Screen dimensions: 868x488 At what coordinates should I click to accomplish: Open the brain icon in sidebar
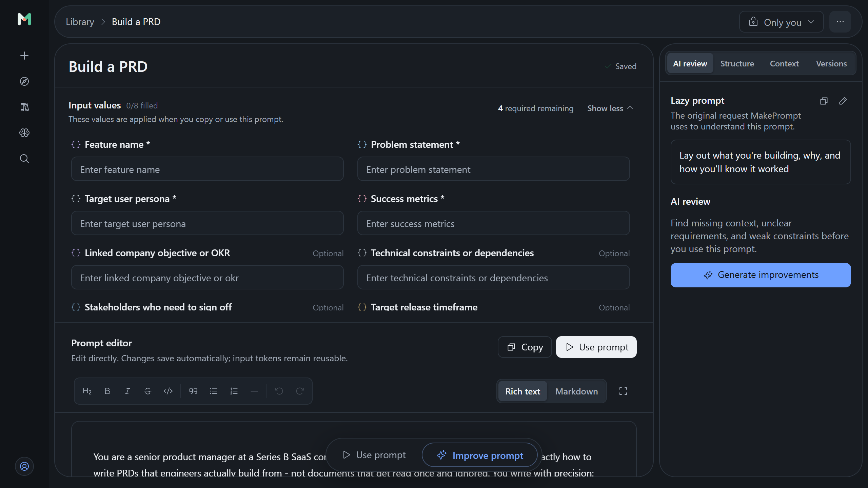click(24, 133)
